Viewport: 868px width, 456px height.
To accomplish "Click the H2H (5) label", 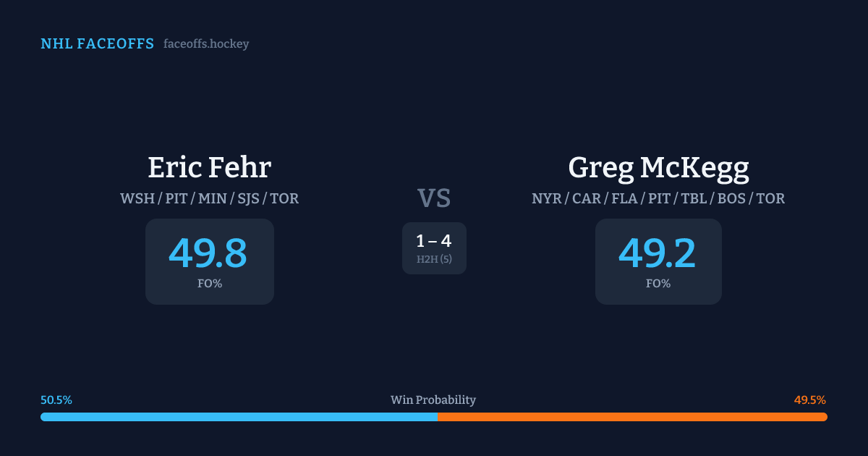I will (434, 259).
